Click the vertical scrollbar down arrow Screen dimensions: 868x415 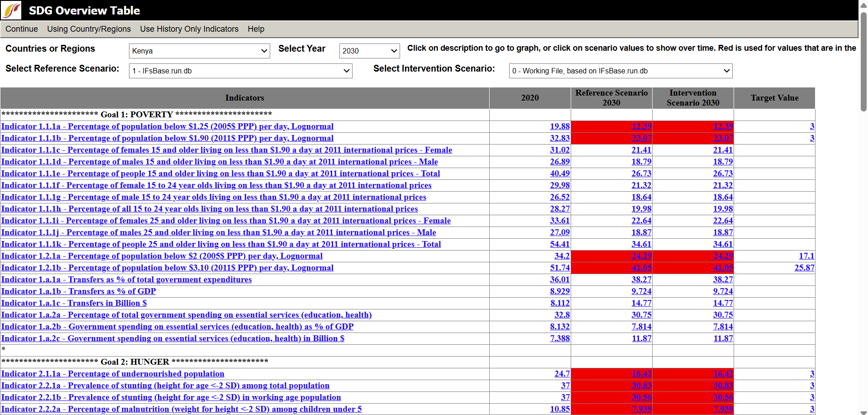[863, 410]
